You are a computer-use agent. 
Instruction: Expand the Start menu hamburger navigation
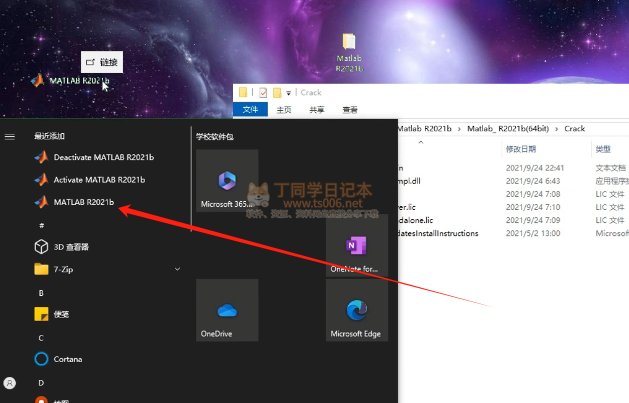pyautogui.click(x=10, y=135)
